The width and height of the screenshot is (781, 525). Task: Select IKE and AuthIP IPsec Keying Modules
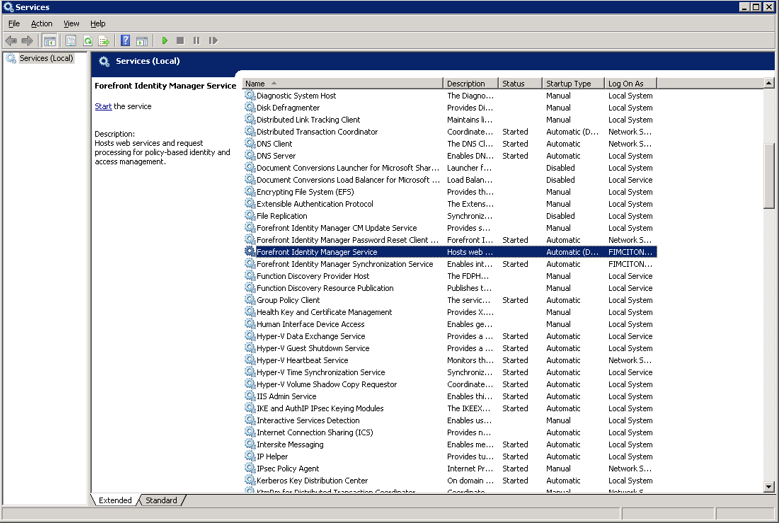click(x=450, y=408)
